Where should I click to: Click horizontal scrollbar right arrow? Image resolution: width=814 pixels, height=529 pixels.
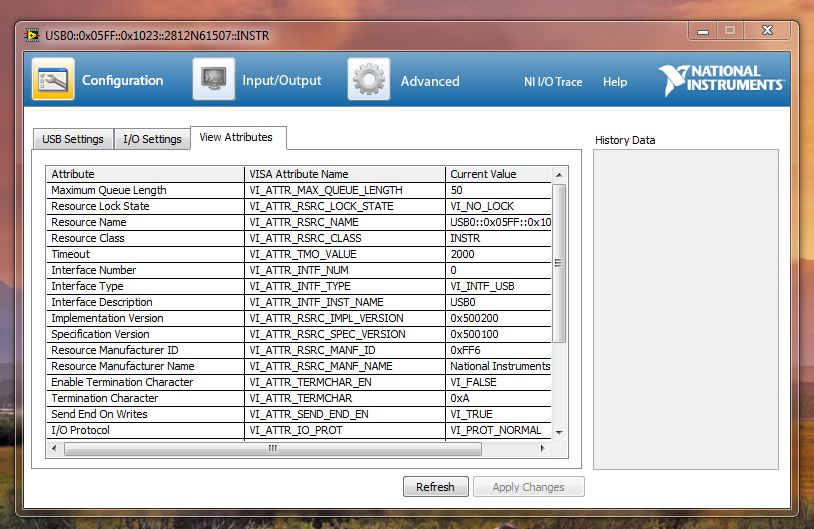pos(543,449)
